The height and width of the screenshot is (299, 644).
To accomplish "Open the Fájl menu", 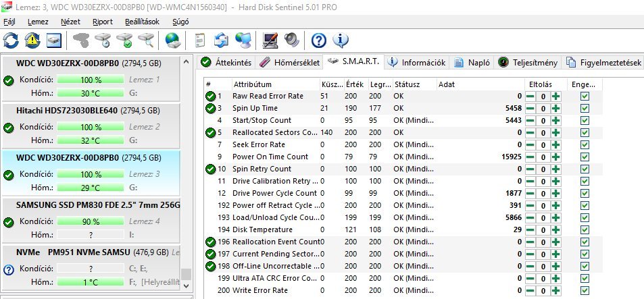I will [9, 22].
